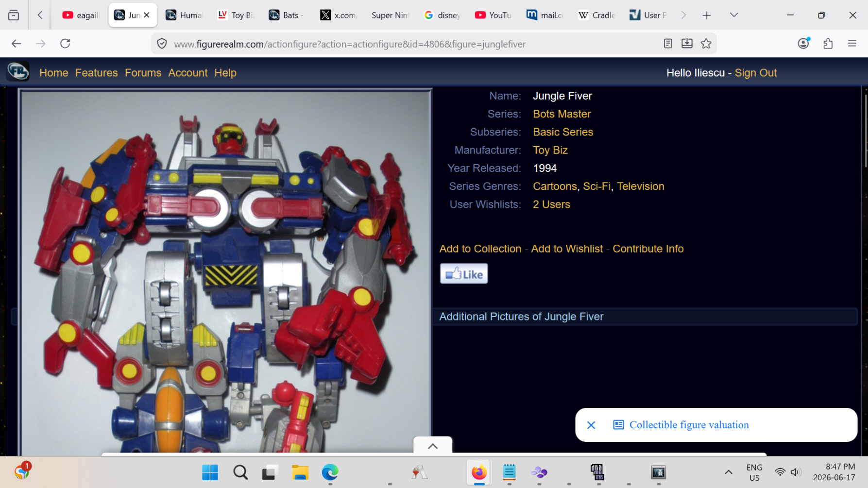Show hidden system tray icons
The height and width of the screenshot is (488, 868).
pyautogui.click(x=729, y=472)
